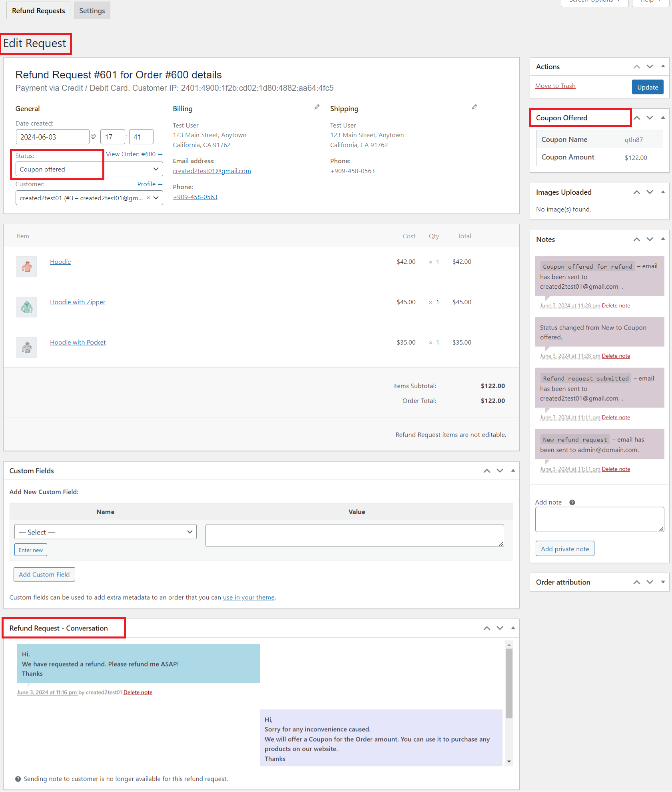Switch to the Settings tab
The width and height of the screenshot is (672, 792).
(x=92, y=10)
